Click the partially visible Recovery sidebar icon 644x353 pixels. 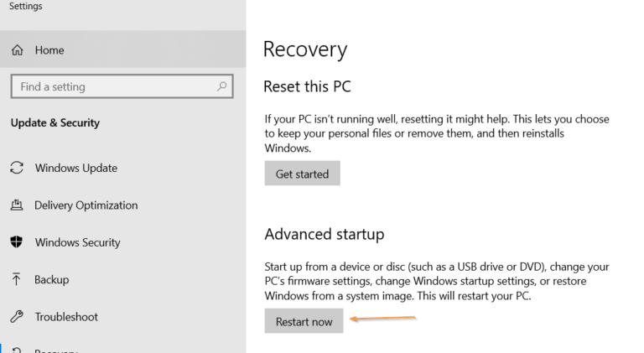[x=17, y=350]
